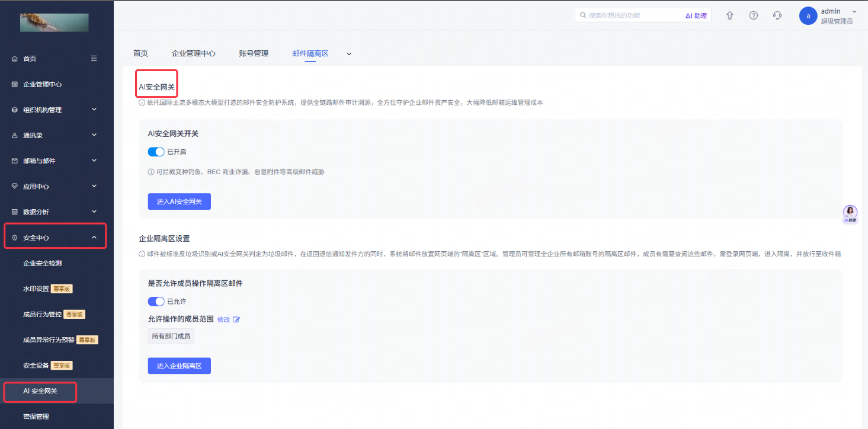This screenshot has height=429, width=868.
Task: Collapse the 安全中心 sidebar menu
Action: click(x=57, y=238)
